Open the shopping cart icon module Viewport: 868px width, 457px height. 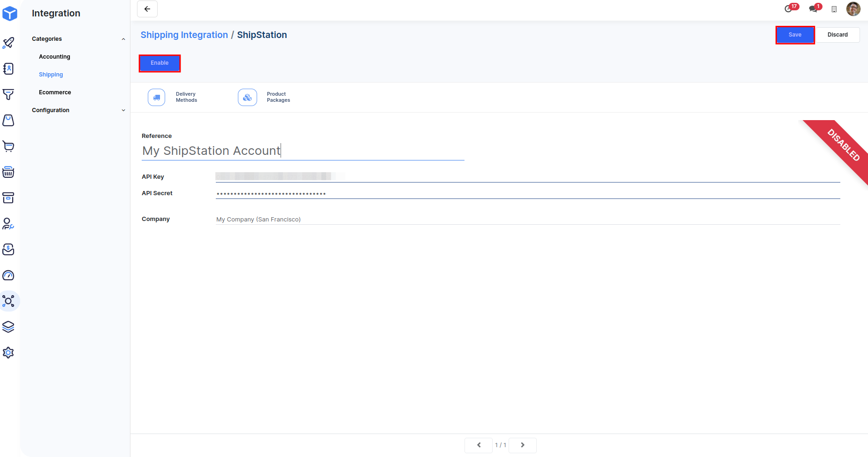(8, 146)
